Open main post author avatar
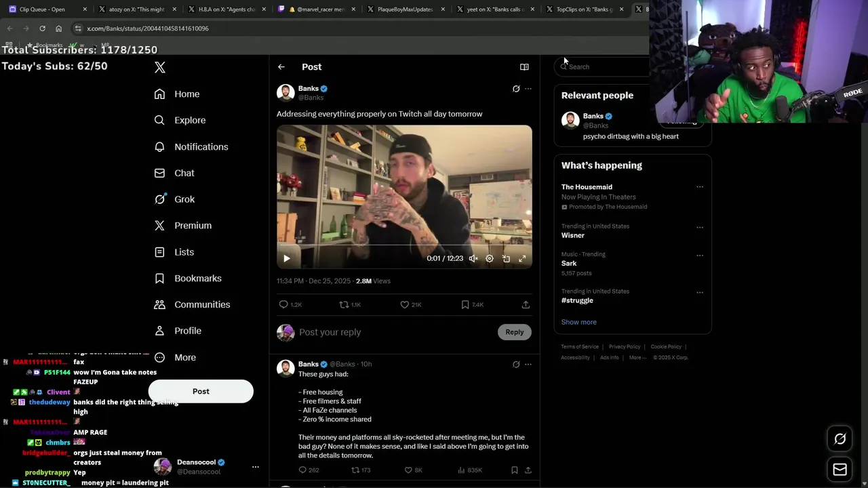This screenshot has height=488, width=868. coord(285,93)
